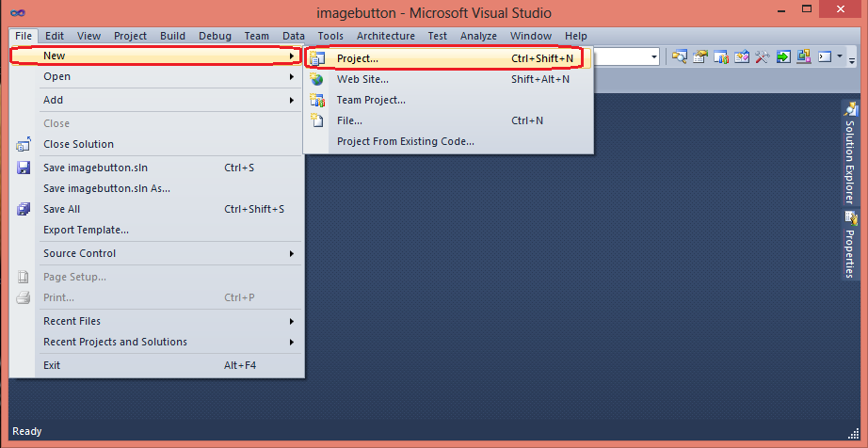Click the Properties Window toolbar icon
The height and width of the screenshot is (448, 868).
[700, 56]
